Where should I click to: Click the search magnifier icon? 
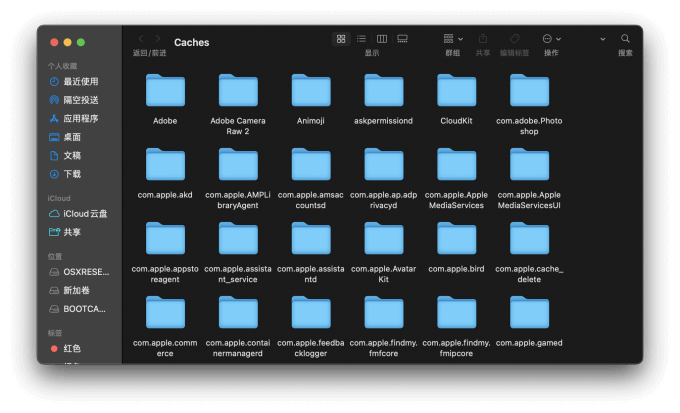625,39
